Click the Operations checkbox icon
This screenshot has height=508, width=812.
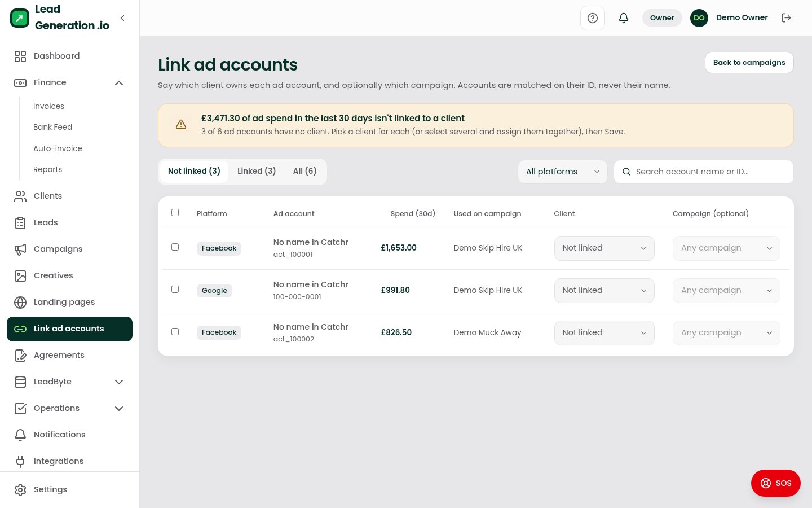pyautogui.click(x=20, y=408)
